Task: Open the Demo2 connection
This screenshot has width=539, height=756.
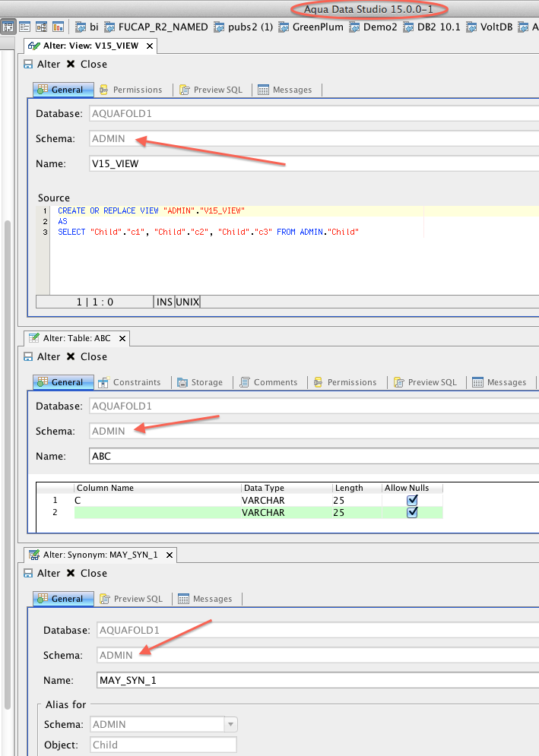Action: [x=373, y=27]
